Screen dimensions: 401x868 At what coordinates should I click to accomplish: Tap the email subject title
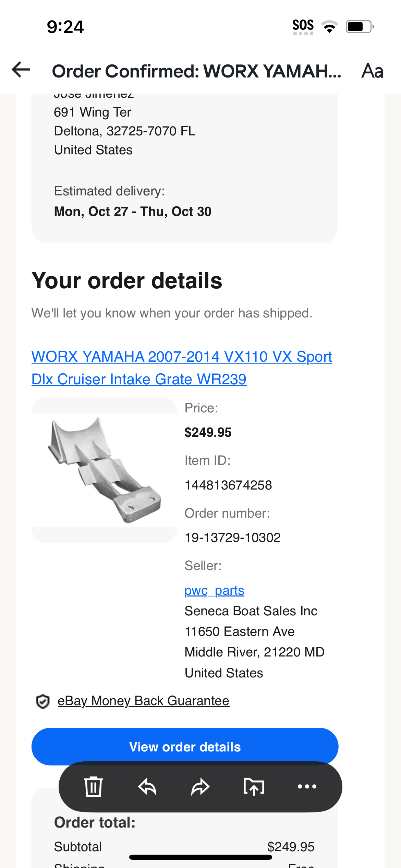196,71
